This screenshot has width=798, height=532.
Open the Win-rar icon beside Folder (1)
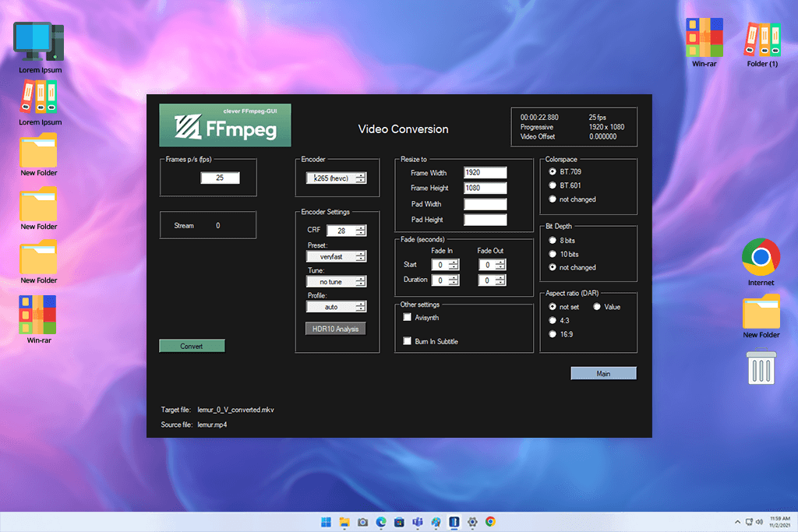click(704, 43)
